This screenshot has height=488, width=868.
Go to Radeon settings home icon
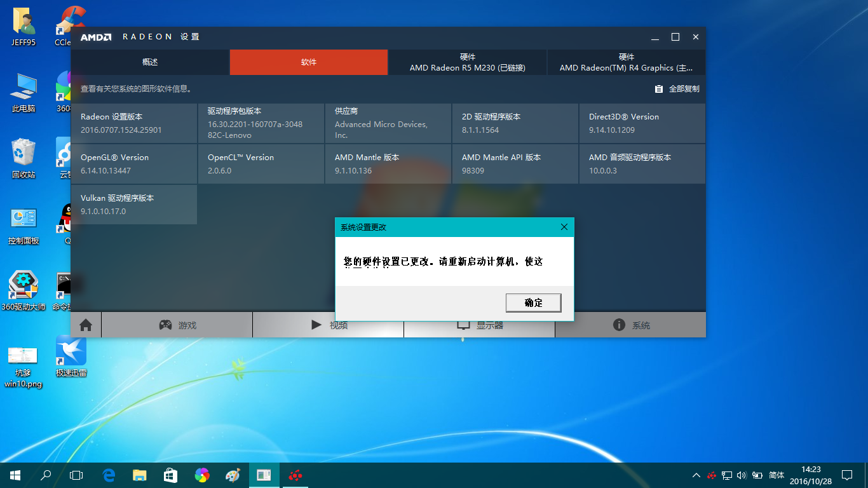86,325
